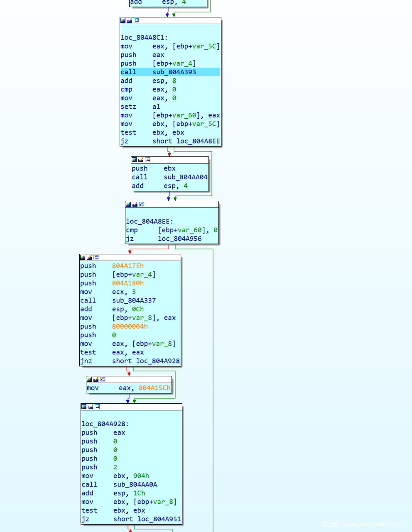Screen dimensions: 412x532
Task: Select the sub_804AA04 call target
Action: [185, 177]
